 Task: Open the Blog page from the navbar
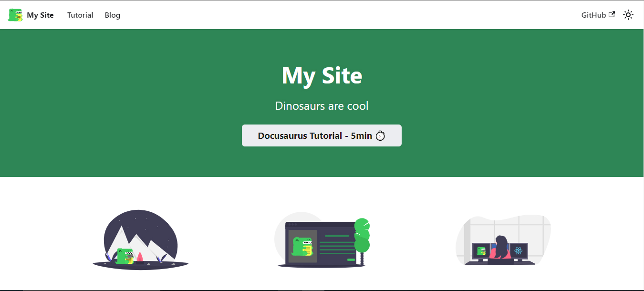click(x=112, y=15)
